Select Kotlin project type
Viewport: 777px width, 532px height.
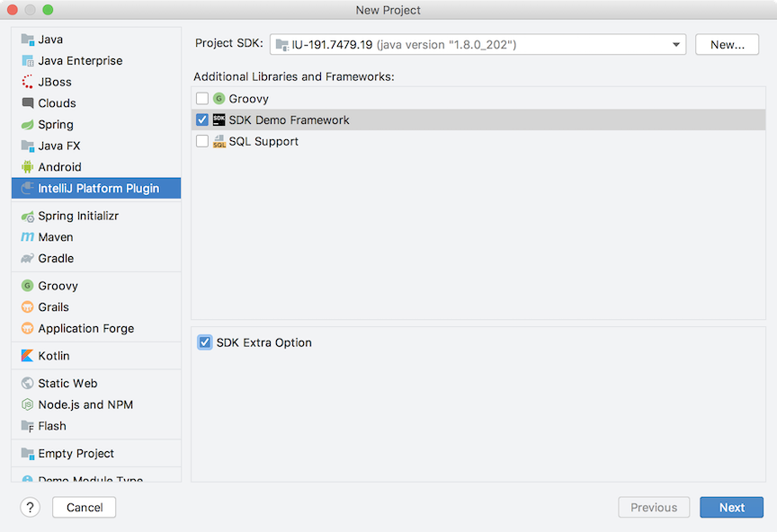point(96,356)
